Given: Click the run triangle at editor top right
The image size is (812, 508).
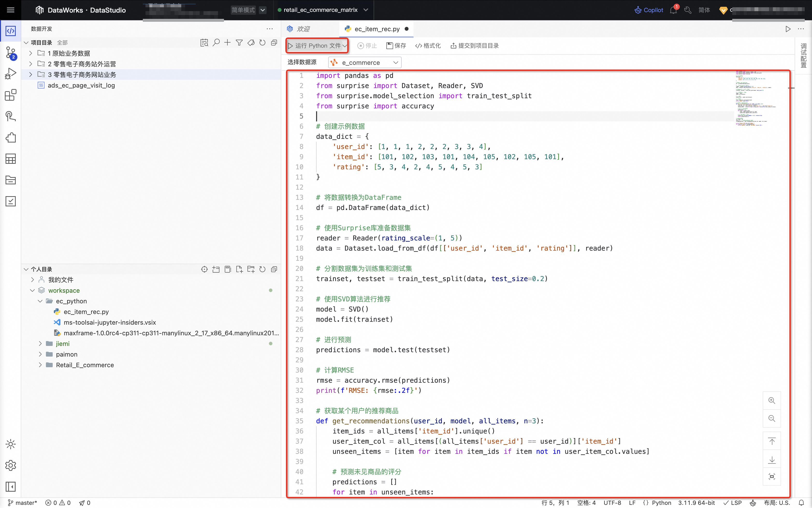Looking at the screenshot, I should [788, 29].
